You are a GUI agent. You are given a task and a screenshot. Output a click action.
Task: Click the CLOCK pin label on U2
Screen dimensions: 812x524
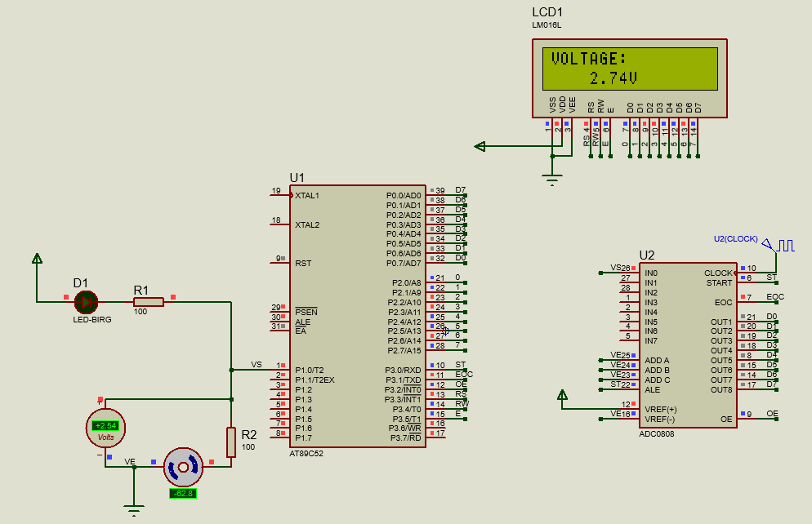718,273
